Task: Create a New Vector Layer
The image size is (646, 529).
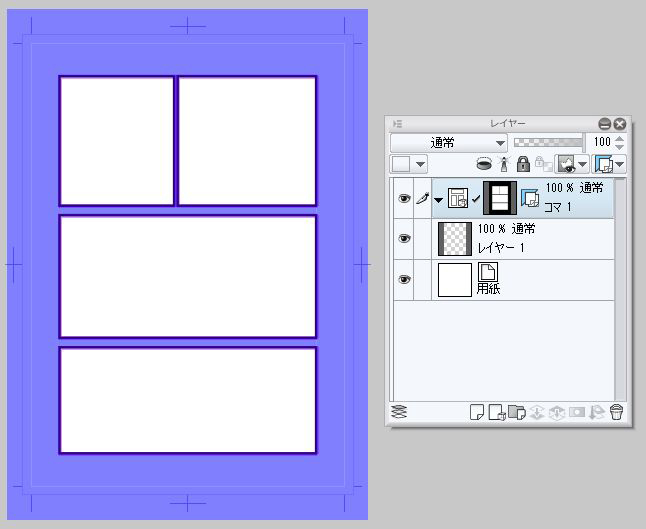Action: (497, 412)
